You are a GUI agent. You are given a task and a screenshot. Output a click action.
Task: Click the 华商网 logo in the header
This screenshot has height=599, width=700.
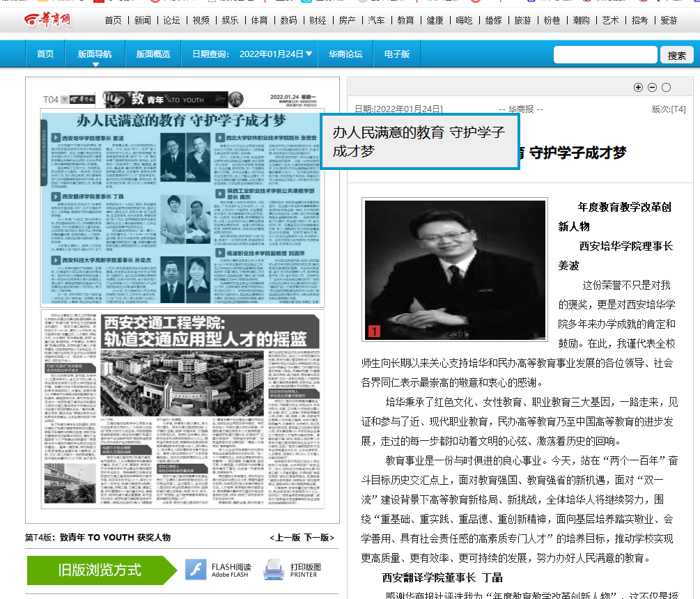47,20
